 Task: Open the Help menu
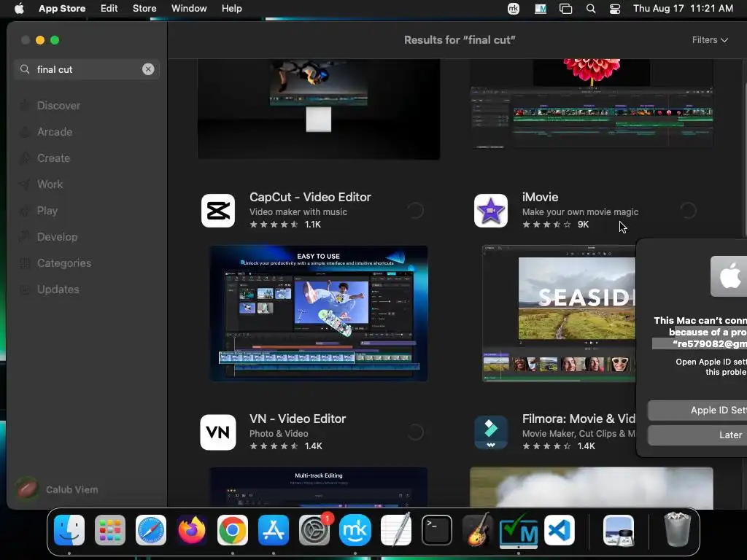pyautogui.click(x=231, y=9)
